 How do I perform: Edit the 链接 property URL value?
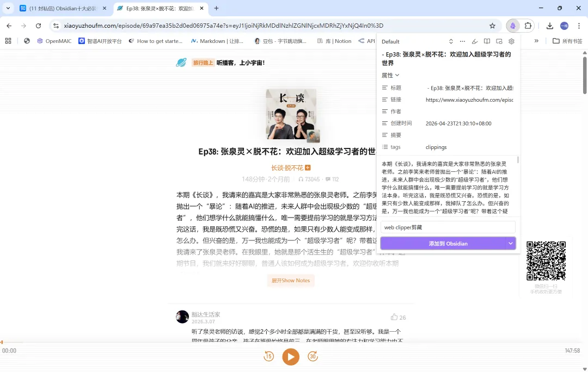tap(469, 100)
